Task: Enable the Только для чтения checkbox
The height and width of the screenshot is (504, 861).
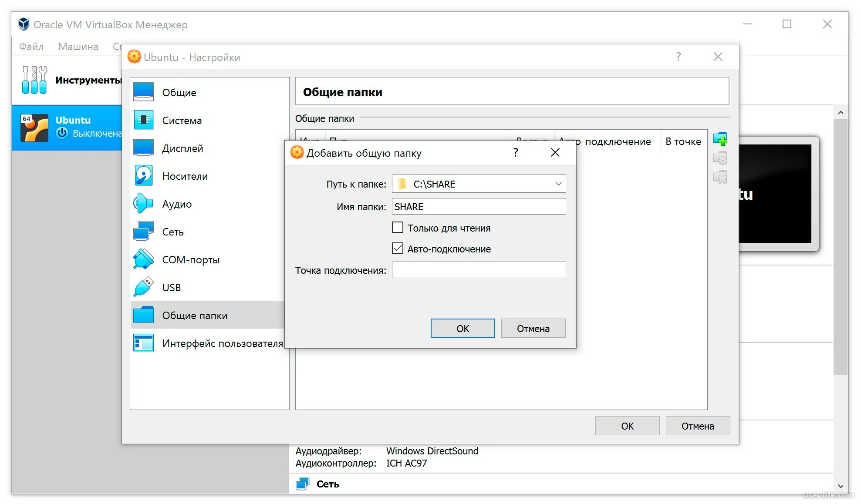Action: (x=397, y=228)
